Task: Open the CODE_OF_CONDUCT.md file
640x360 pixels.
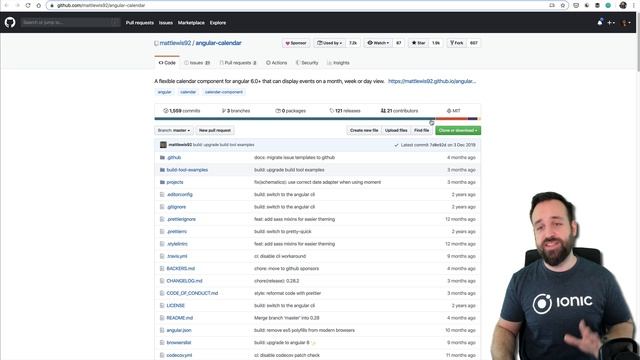Action: 192,293
